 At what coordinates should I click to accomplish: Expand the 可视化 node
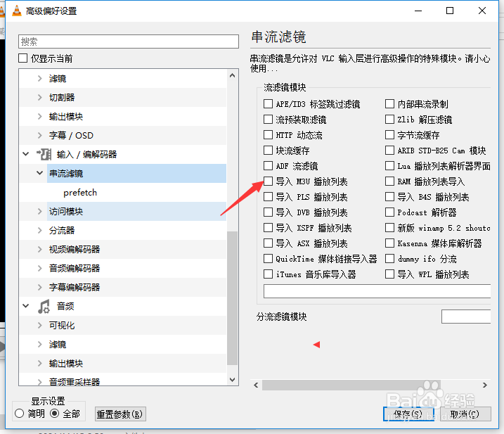pyautogui.click(x=39, y=325)
